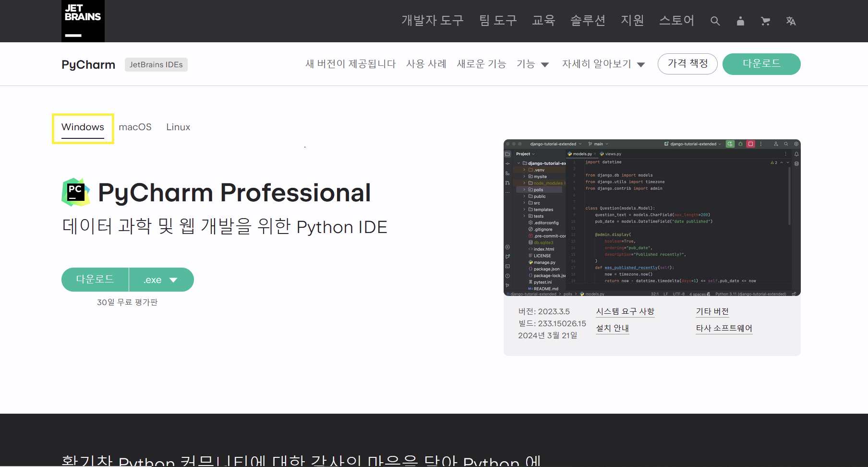Open the language selector icon

coord(791,21)
